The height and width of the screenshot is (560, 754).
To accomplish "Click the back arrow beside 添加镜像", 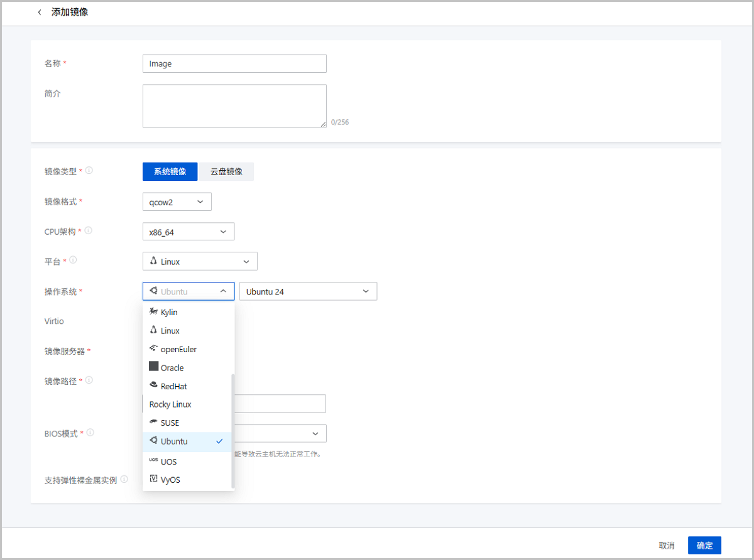I will coord(40,13).
